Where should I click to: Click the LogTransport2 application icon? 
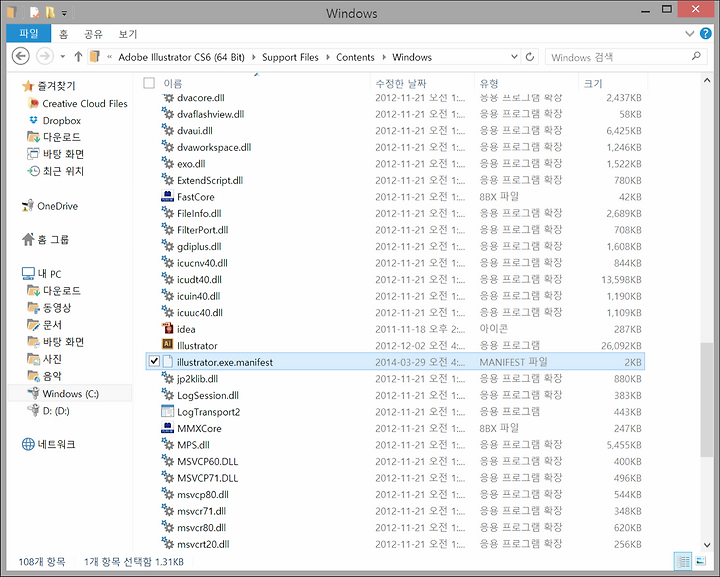[x=168, y=411]
